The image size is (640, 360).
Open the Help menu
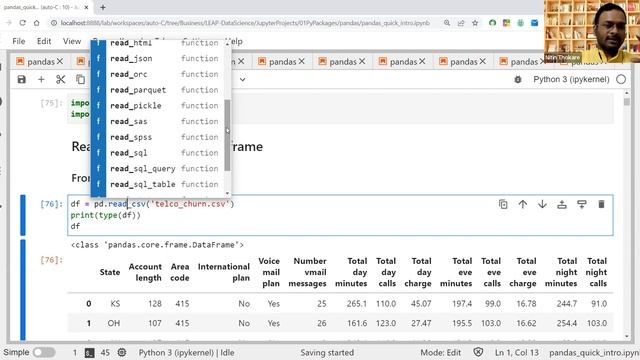(x=236, y=41)
